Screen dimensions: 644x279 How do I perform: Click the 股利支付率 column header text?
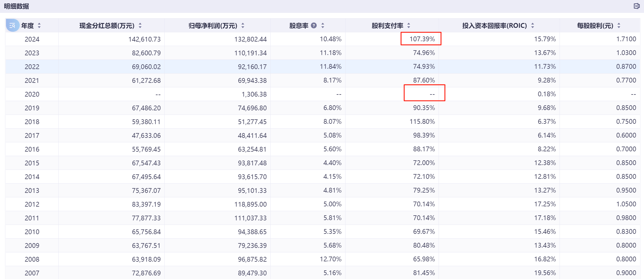coord(387,26)
